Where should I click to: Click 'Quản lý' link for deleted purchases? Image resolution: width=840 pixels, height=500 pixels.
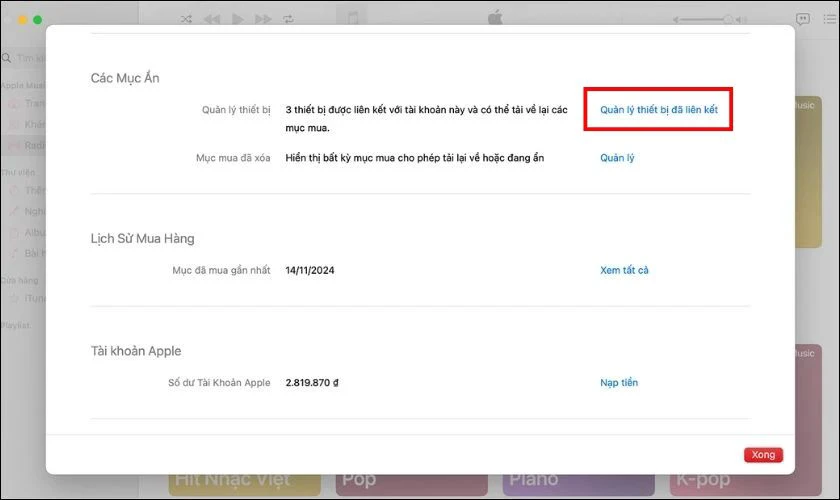click(617, 158)
